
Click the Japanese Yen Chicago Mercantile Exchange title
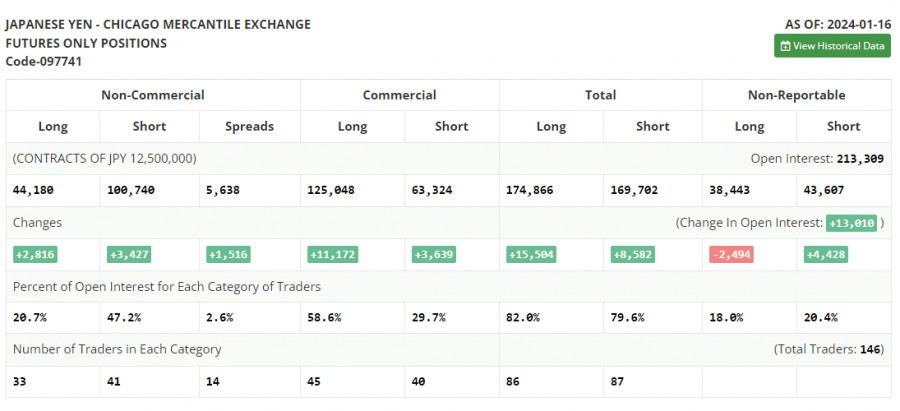click(x=158, y=25)
